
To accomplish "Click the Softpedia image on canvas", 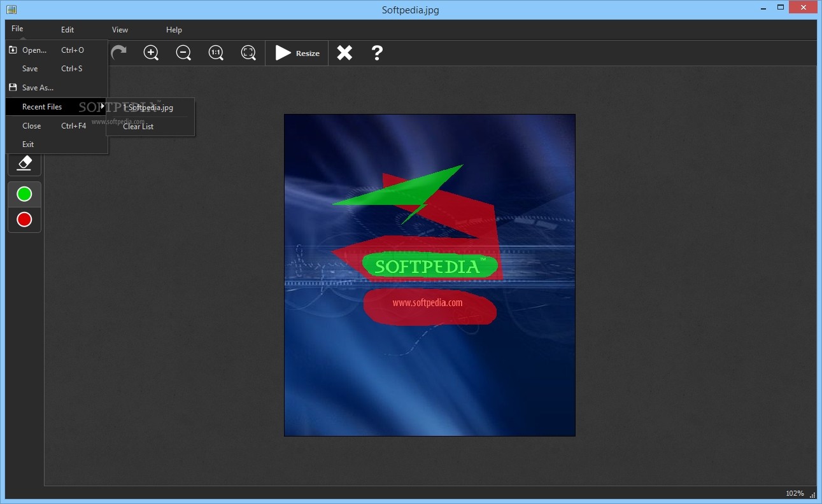I will pyautogui.click(x=430, y=275).
